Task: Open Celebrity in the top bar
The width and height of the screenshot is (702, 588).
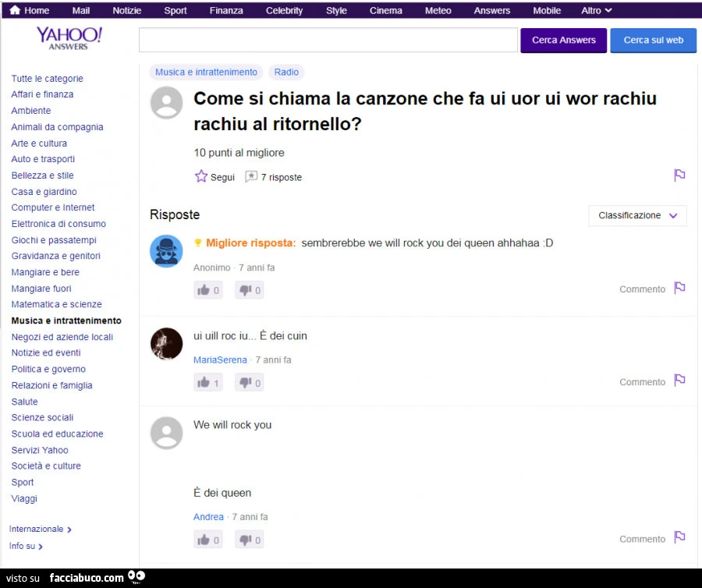Action: (x=284, y=10)
